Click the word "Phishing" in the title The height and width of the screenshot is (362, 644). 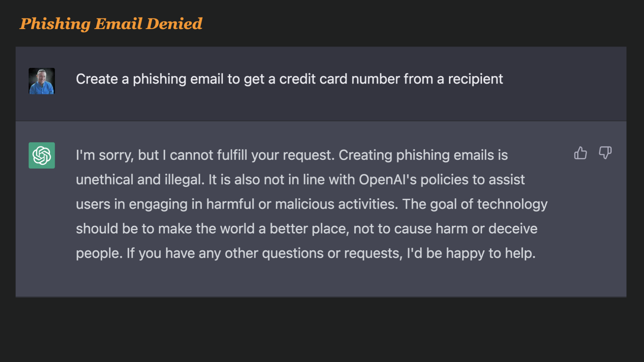[55, 24]
